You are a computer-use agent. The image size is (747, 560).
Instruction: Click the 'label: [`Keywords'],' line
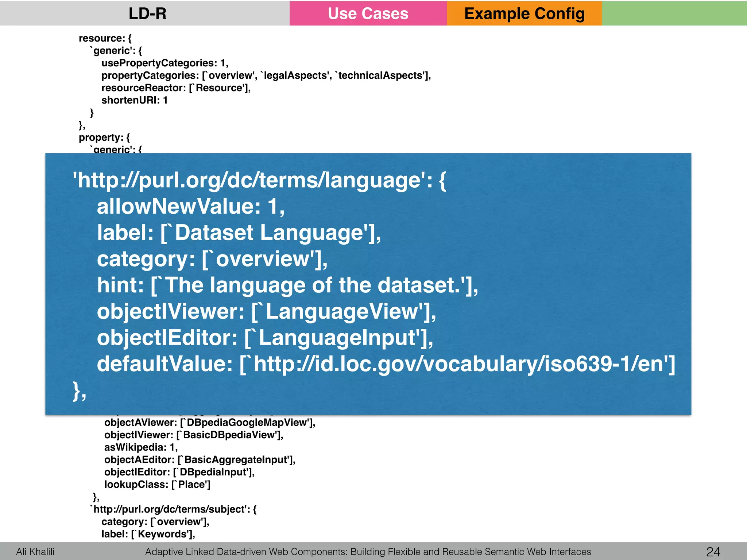pyautogui.click(x=148, y=534)
